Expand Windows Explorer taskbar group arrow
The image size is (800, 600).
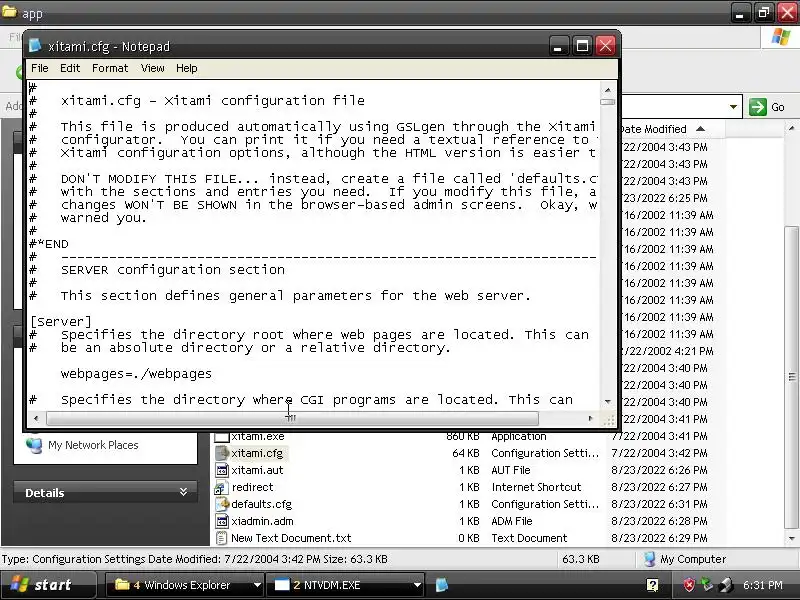[x=257, y=585]
